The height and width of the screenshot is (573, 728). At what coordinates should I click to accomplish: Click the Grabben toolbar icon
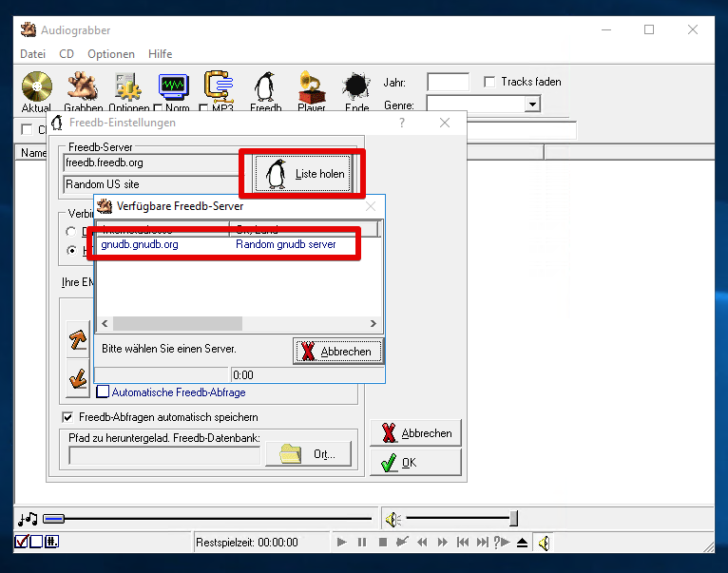click(x=83, y=86)
